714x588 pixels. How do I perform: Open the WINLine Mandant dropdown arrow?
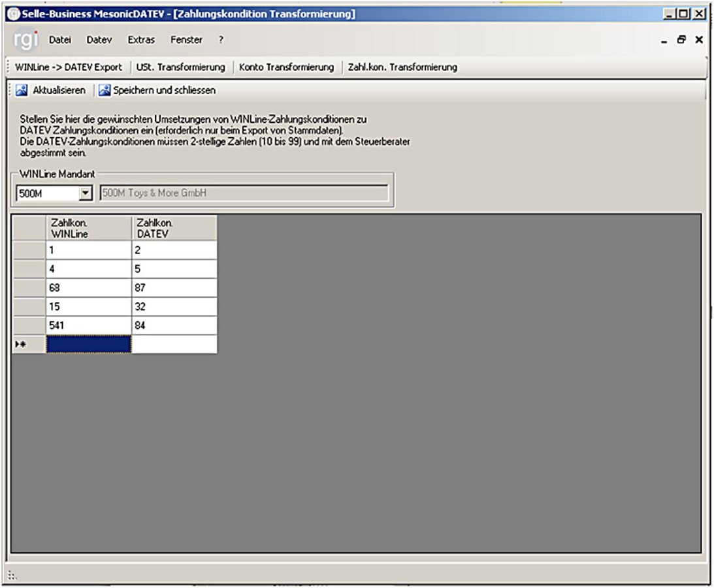86,193
